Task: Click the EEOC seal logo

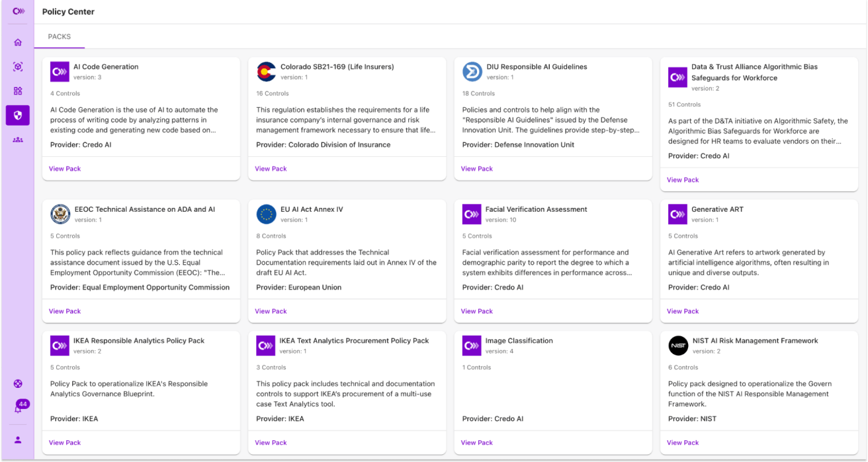Action: (x=60, y=214)
